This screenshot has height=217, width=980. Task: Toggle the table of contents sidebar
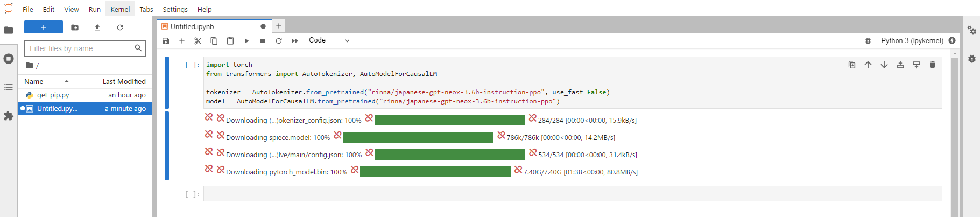[x=9, y=87]
